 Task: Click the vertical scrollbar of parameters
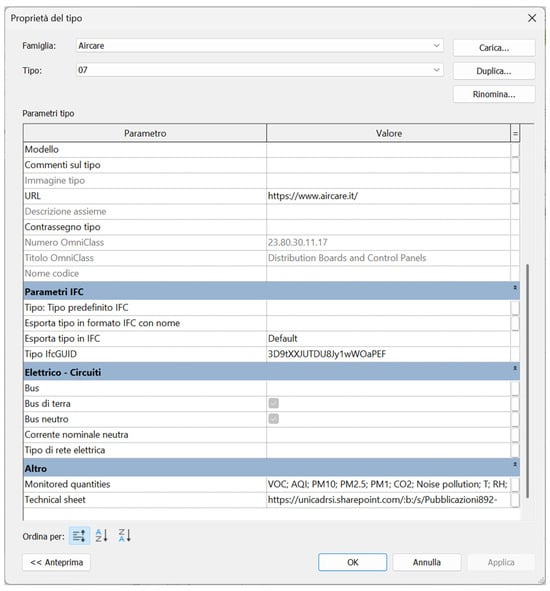tap(527, 381)
